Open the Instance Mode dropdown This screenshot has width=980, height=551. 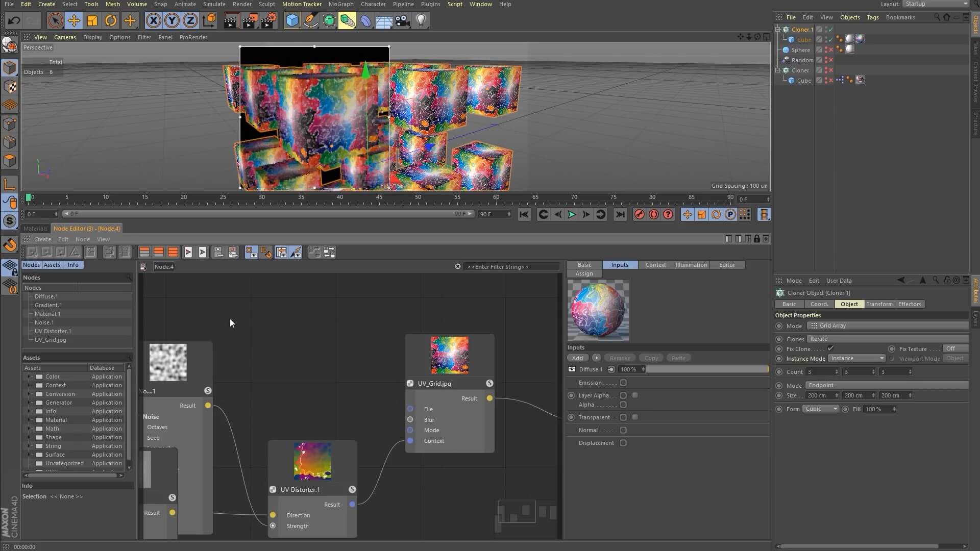[x=856, y=359]
